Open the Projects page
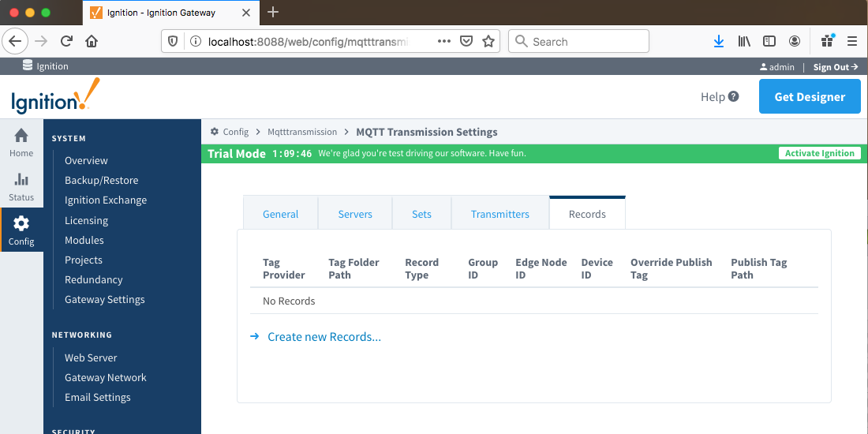 [x=84, y=260]
